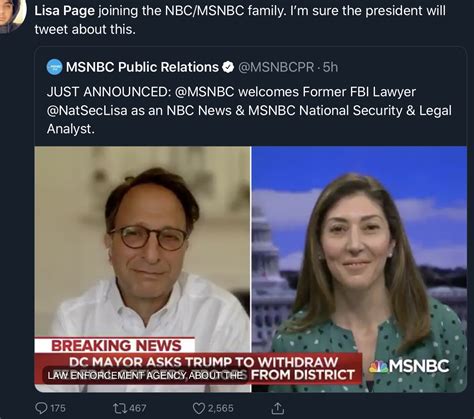
Task: View the 175 replies count
Action: pos(58,408)
